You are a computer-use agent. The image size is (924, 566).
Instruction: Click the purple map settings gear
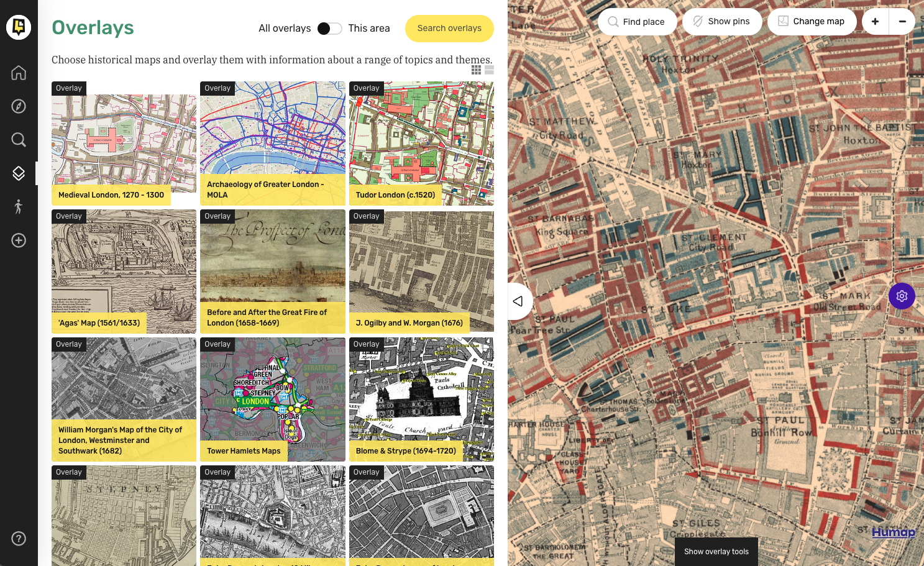902,296
